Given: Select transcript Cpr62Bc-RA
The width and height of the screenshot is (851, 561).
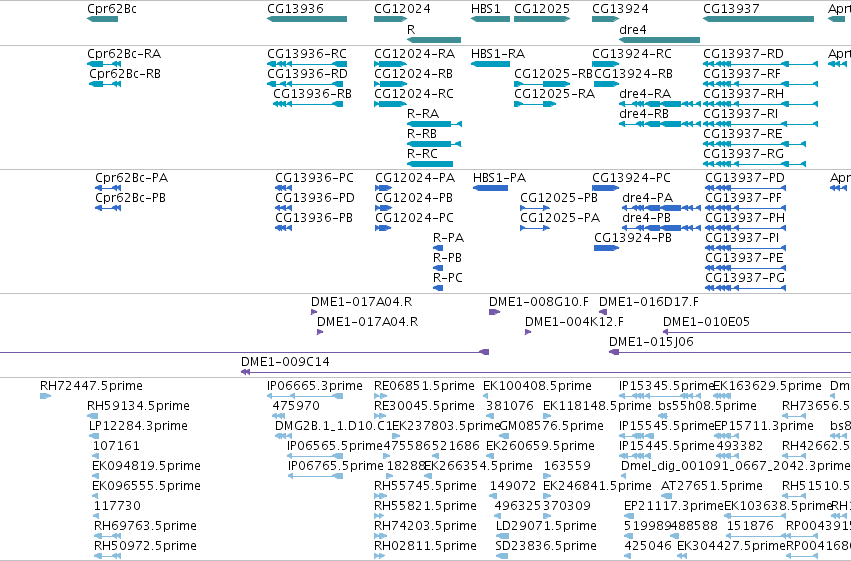Looking at the screenshot, I should coord(104,64).
